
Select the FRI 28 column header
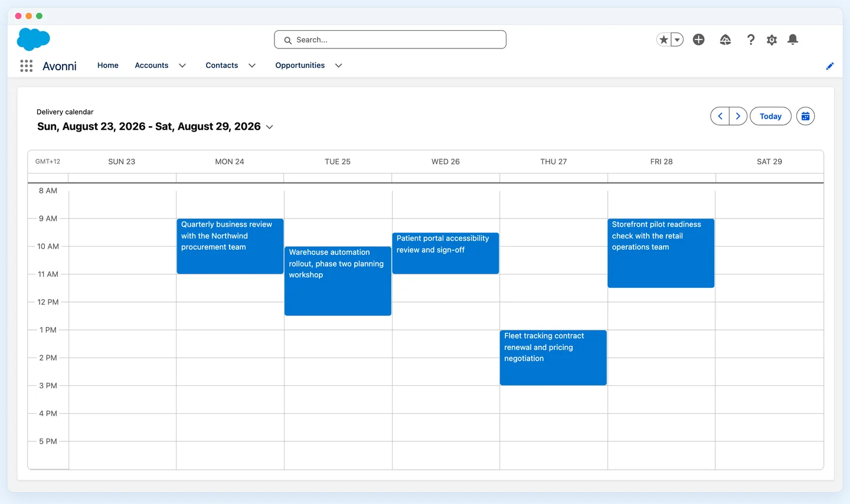(662, 162)
